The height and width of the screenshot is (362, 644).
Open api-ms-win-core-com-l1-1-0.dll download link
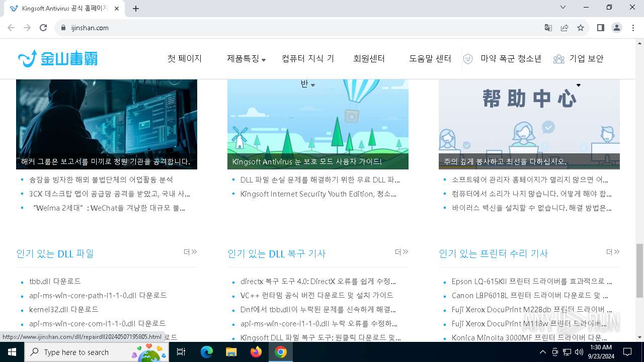98,323
